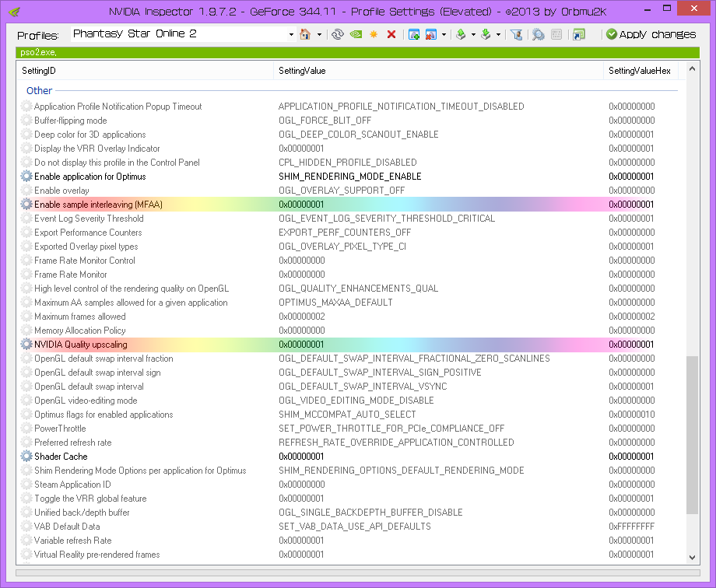Click the gear icon beside Shader Cache

pyautogui.click(x=26, y=456)
